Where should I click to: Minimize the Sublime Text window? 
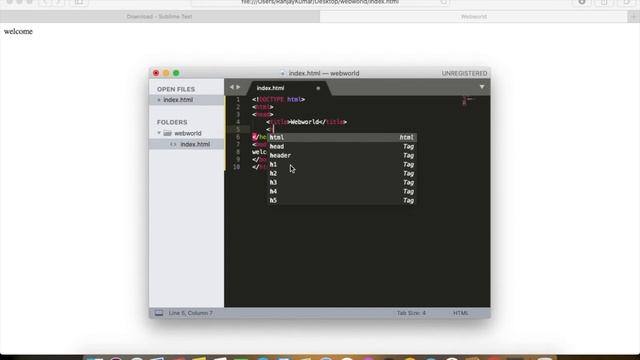coord(166,73)
